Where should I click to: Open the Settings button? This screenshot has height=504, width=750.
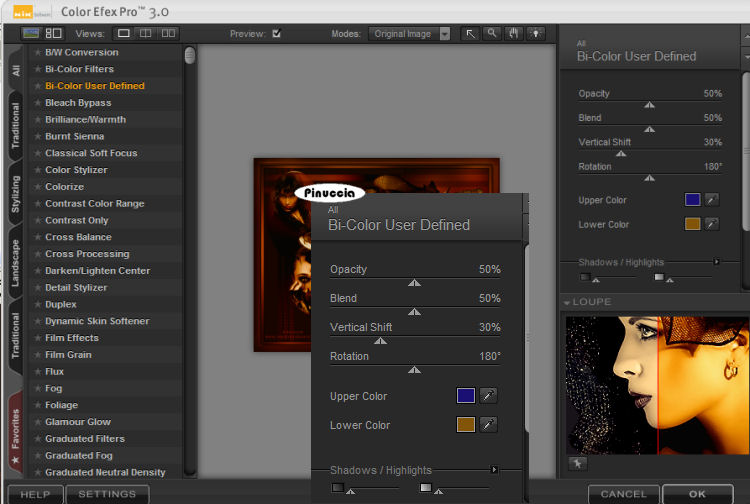[x=107, y=494]
